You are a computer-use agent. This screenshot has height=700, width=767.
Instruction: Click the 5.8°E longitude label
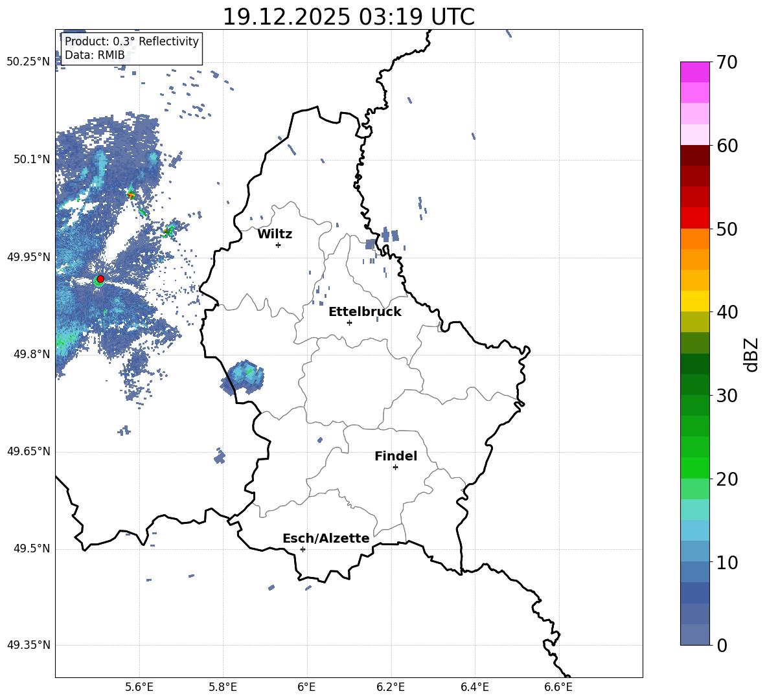223,687
